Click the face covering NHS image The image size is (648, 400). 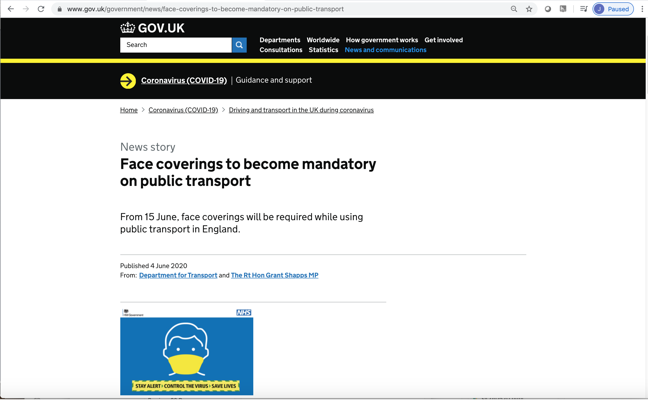tap(186, 351)
